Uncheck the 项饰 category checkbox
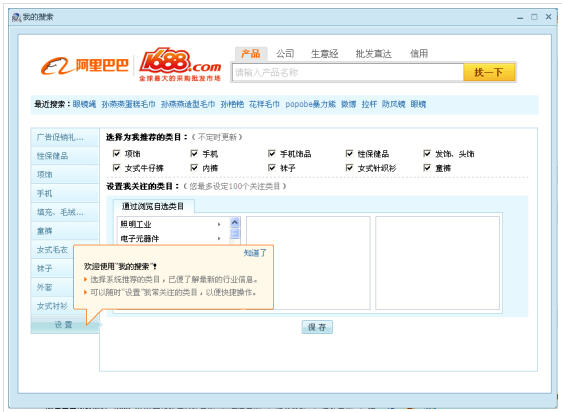562x412 pixels. [116, 153]
